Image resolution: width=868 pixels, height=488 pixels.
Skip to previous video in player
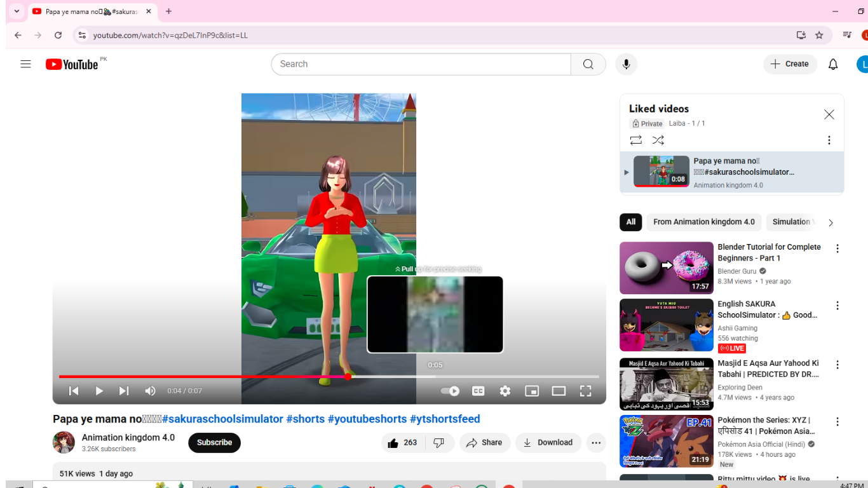click(74, 391)
